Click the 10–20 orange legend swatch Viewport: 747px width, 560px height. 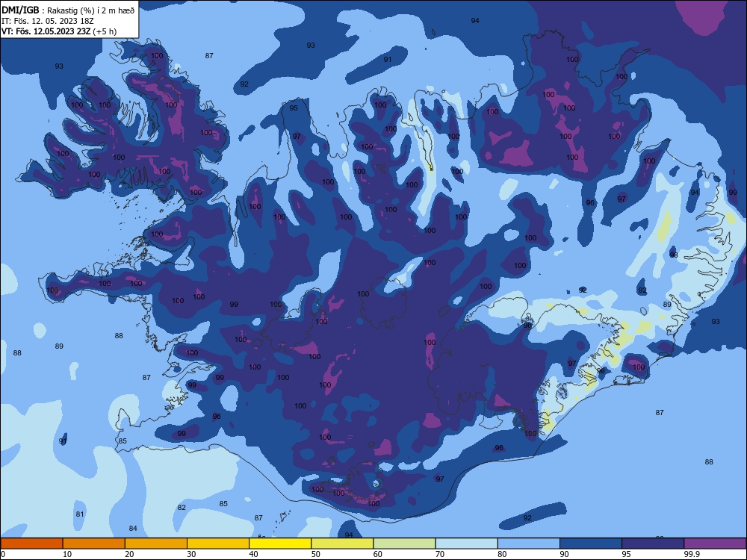94,544
